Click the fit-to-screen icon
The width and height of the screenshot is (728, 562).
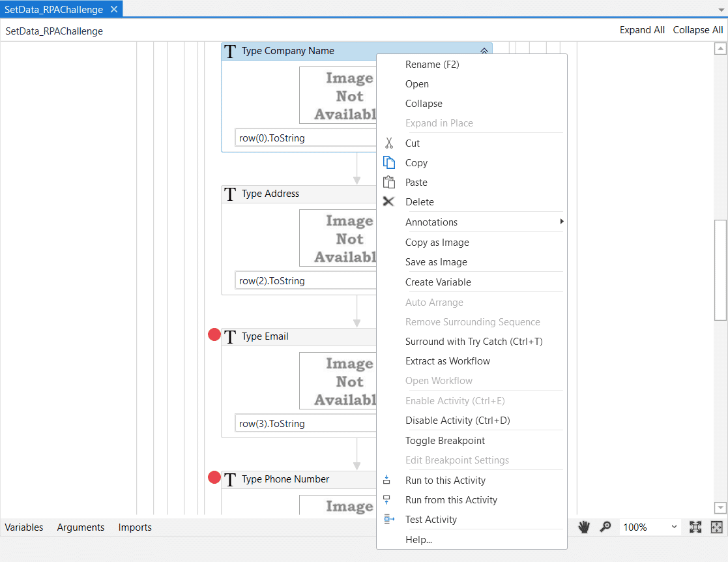coord(695,527)
